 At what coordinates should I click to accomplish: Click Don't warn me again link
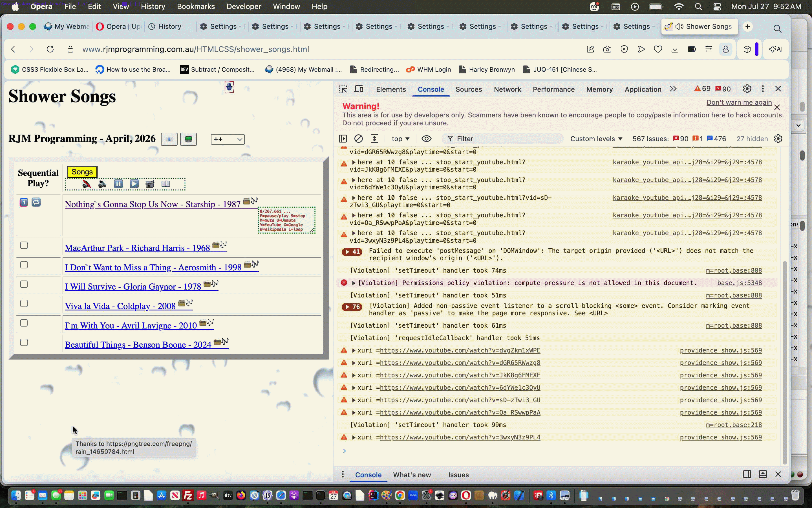click(739, 102)
